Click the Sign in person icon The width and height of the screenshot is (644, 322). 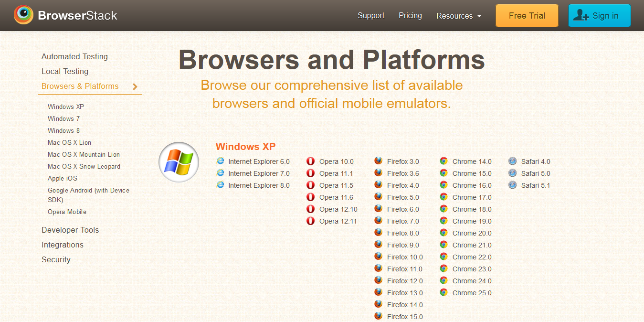tap(581, 15)
